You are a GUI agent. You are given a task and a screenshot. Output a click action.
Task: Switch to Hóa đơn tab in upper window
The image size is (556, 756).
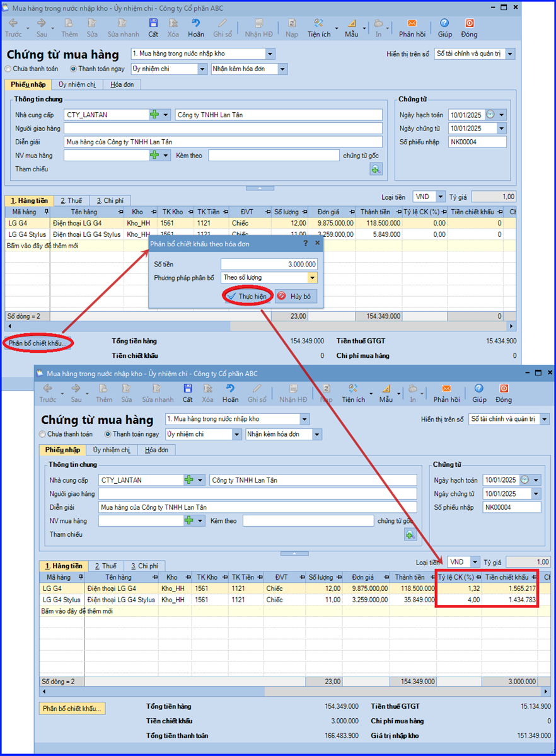coord(122,84)
